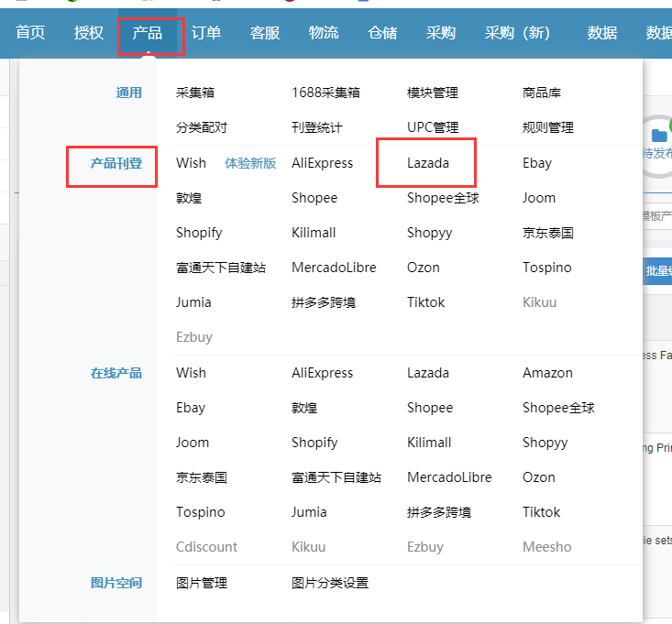Open 图片管理 under 图片空间
672x624 pixels.
pos(202,583)
